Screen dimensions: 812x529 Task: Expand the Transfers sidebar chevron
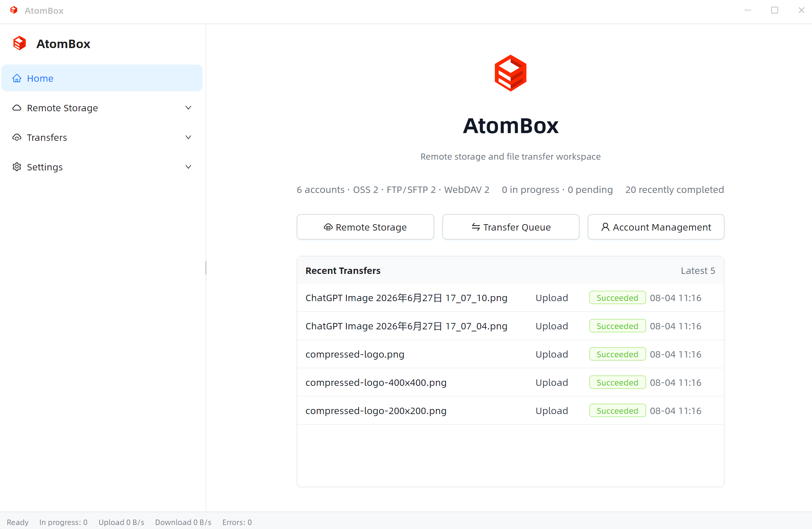click(188, 137)
